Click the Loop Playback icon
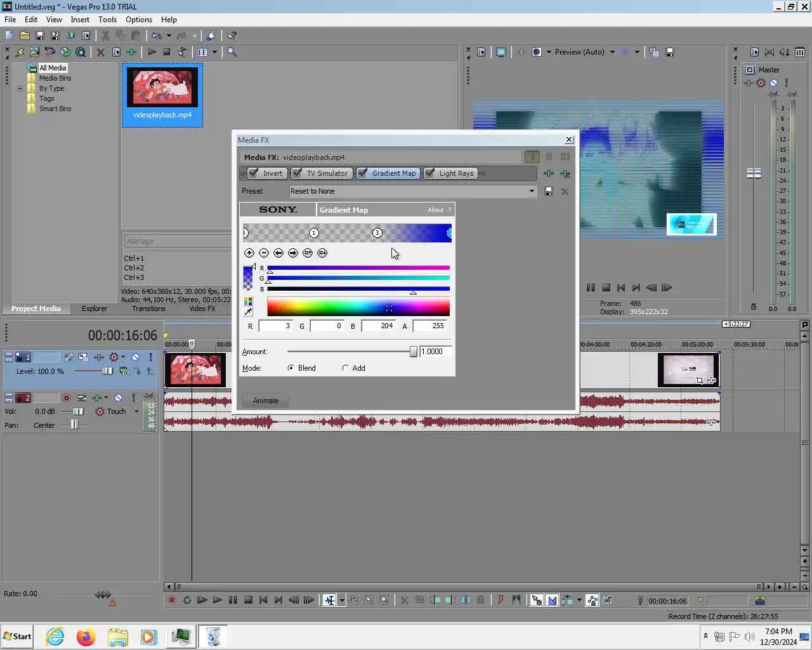Viewport: 812px width, 650px height. tap(187, 600)
